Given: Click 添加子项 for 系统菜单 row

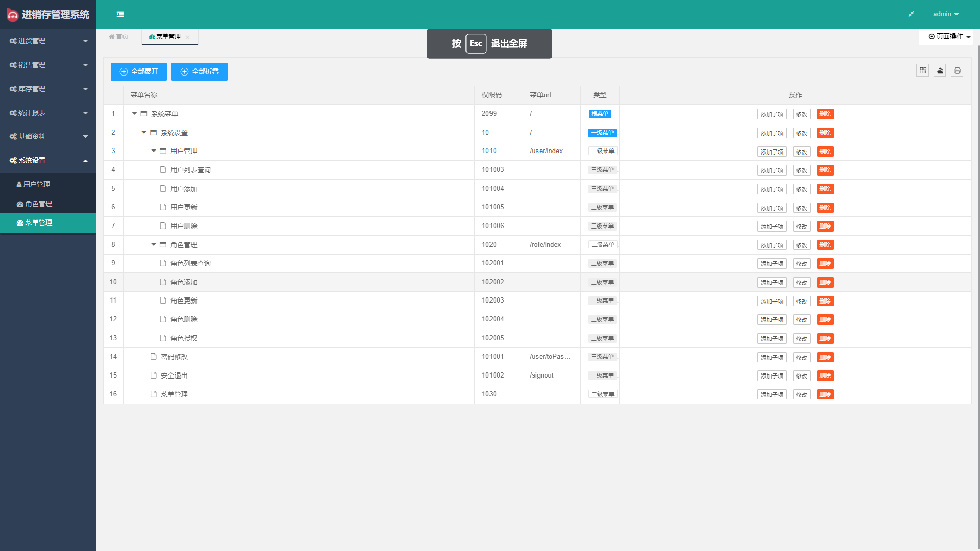Looking at the screenshot, I should pos(772,114).
